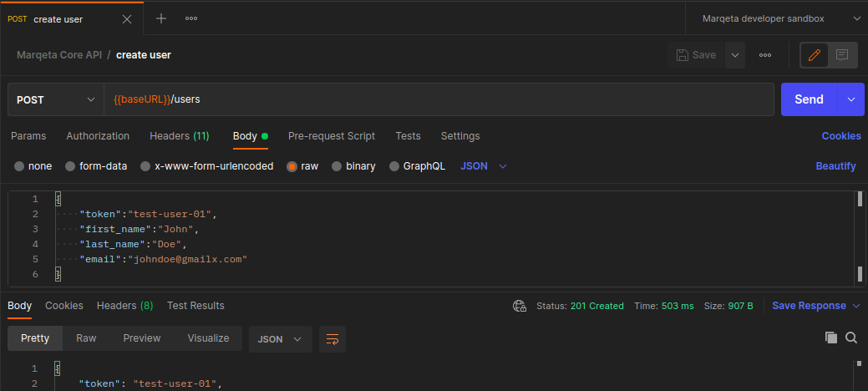
Task: Switch to edit mode pencil icon
Action: [814, 55]
